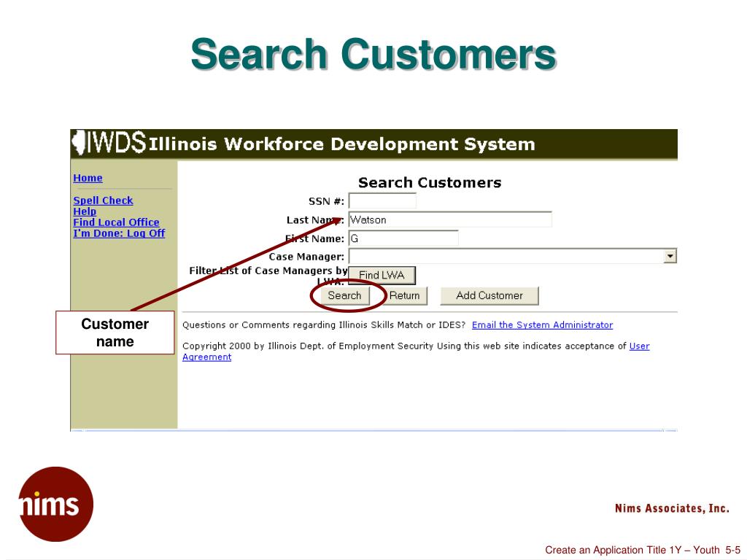Select the First Name input box
747x560 pixels.
click(x=403, y=238)
